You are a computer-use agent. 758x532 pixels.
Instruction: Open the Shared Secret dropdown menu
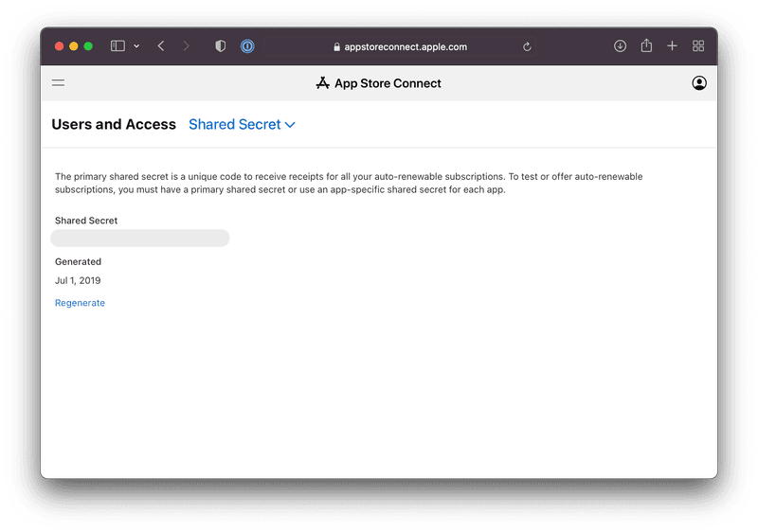(x=242, y=125)
